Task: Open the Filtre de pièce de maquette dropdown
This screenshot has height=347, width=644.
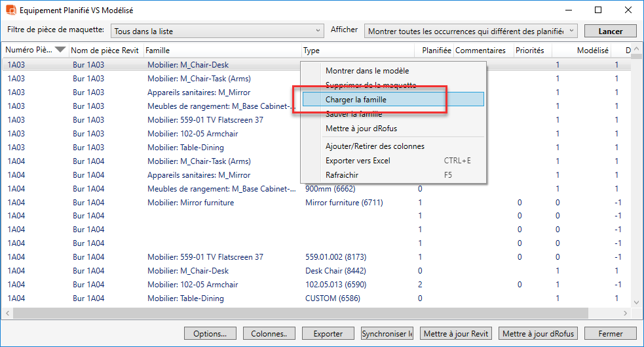Action: pyautogui.click(x=218, y=31)
